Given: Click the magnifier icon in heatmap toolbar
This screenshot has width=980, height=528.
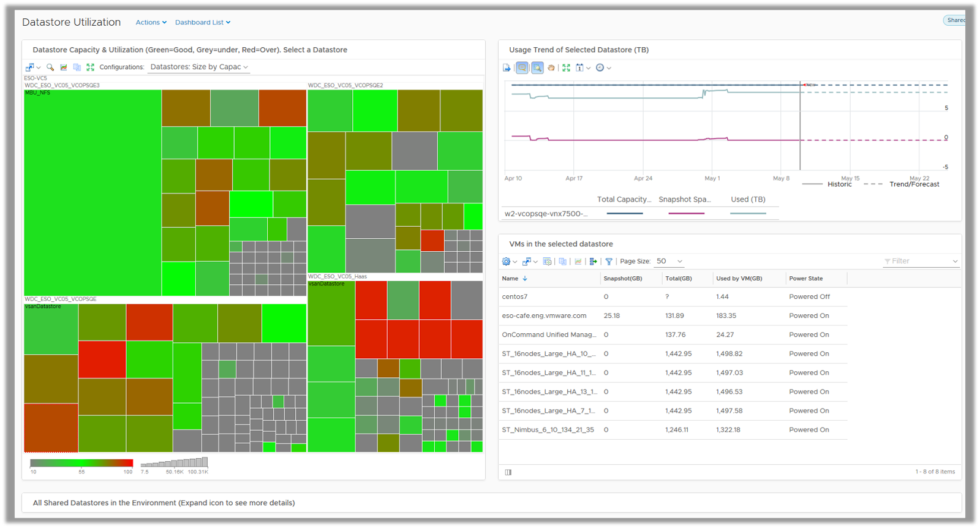Looking at the screenshot, I should click(50, 67).
